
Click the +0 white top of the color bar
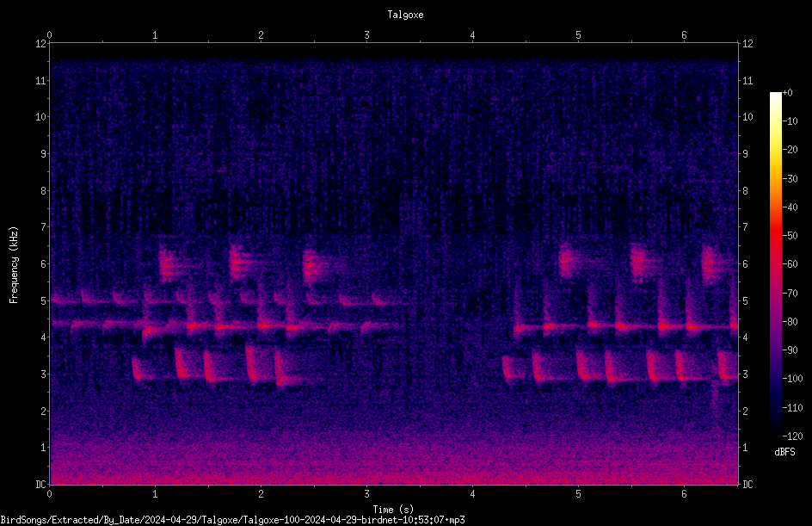pyautogui.click(x=775, y=95)
